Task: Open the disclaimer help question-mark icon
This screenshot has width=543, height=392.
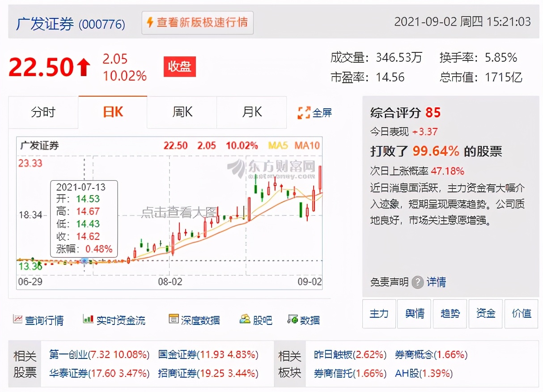Action: point(417,282)
